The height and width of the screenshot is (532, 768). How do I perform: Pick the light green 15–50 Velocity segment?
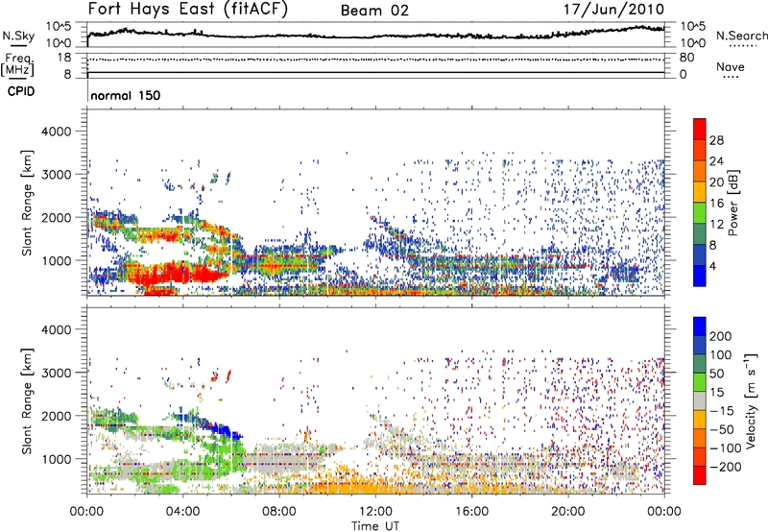click(700, 381)
